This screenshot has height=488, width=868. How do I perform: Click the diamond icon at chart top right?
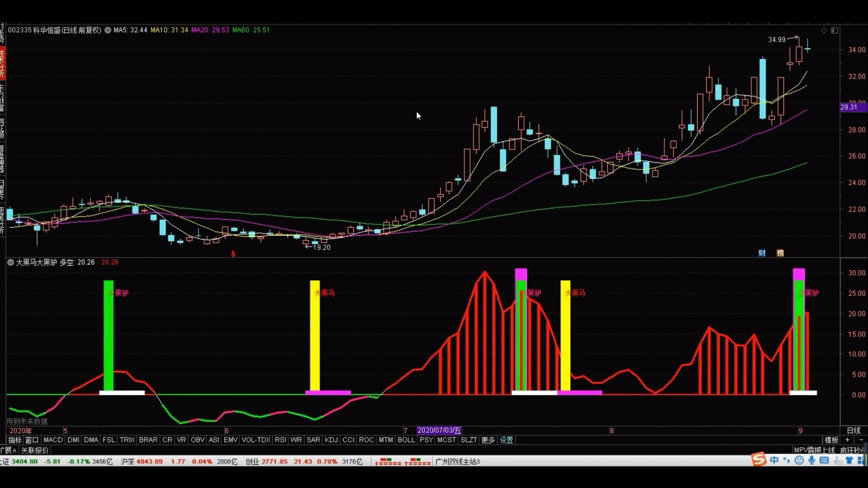[x=824, y=30]
